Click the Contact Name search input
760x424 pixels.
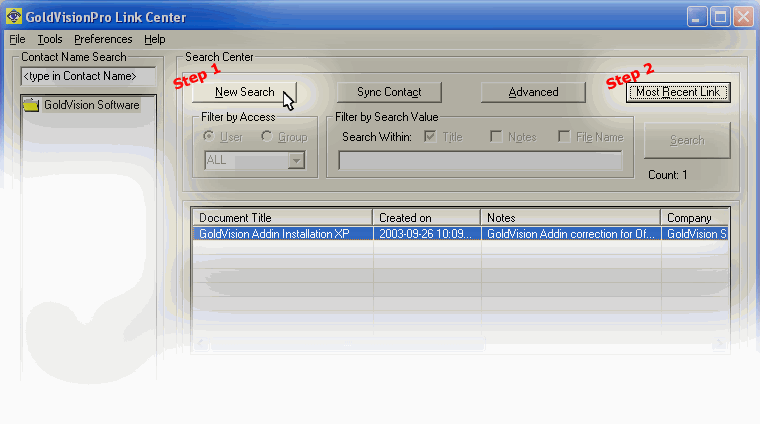pos(88,76)
